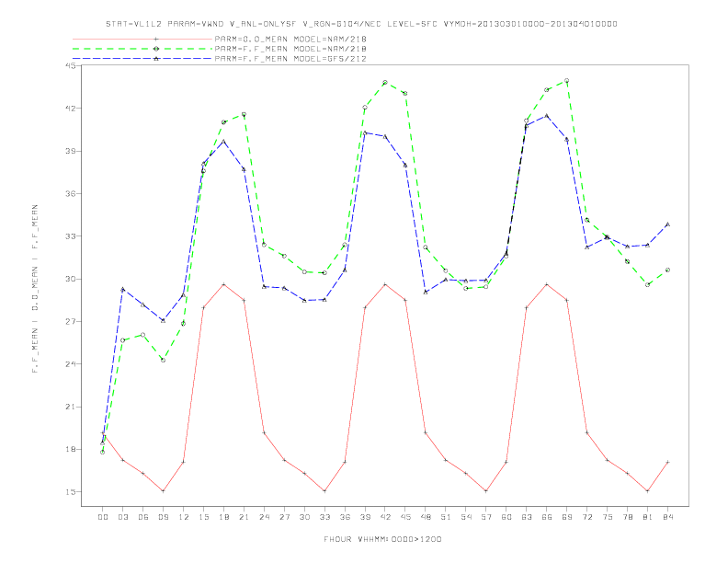This screenshot has height=563, width=728.
Task: Click x-axis forecast hour label 69
Action: pyautogui.click(x=567, y=517)
